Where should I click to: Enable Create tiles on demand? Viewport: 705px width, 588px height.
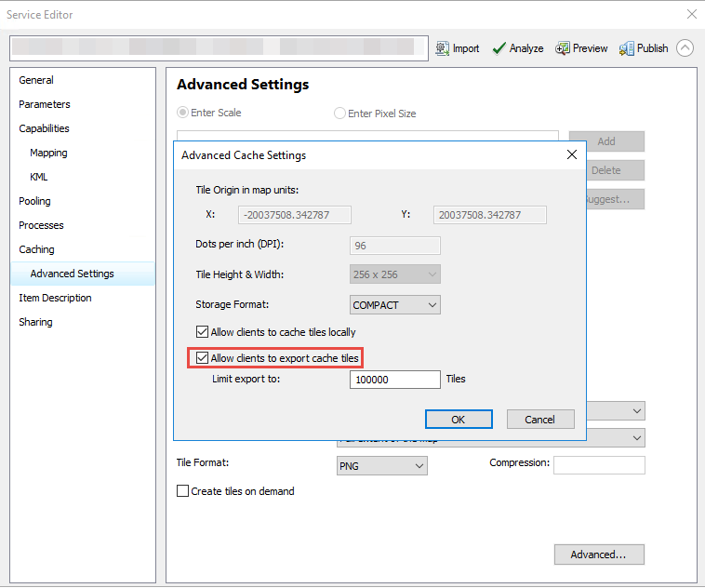[183, 491]
